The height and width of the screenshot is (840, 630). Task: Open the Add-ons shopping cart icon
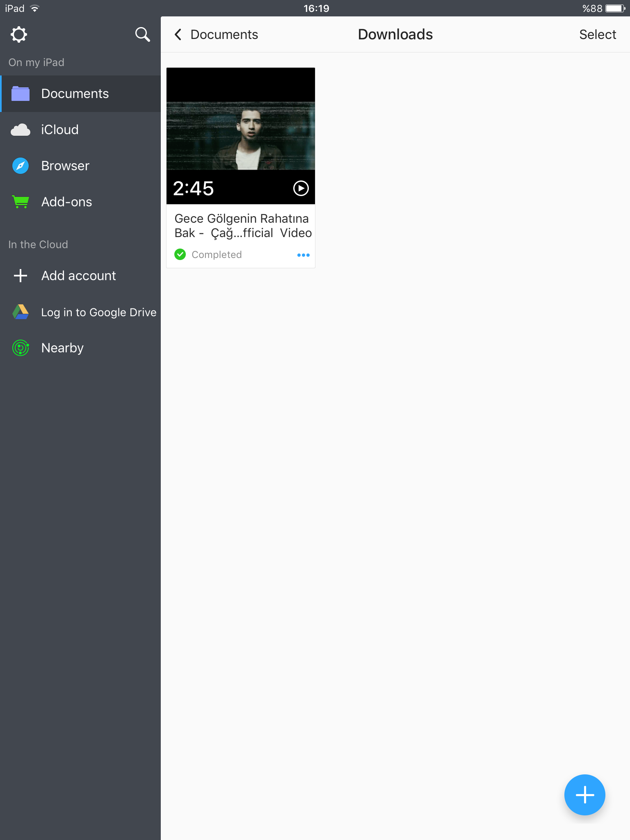point(21,202)
